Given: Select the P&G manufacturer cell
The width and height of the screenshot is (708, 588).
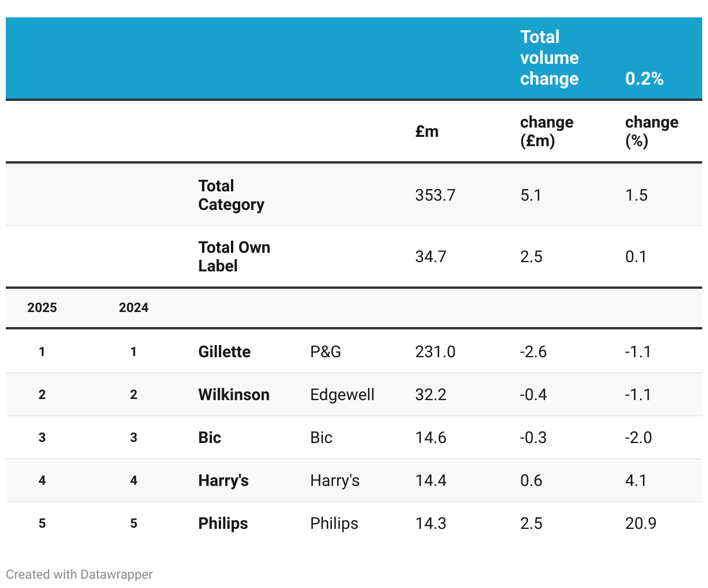Looking at the screenshot, I should (x=326, y=352).
